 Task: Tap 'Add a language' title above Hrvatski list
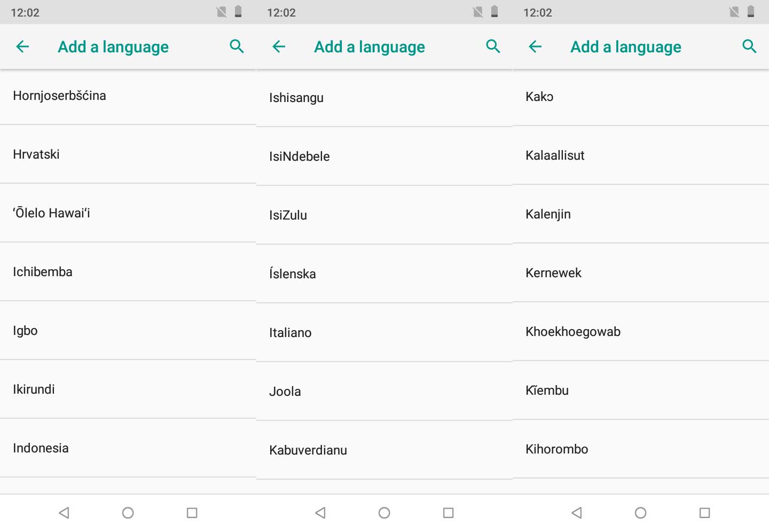[x=113, y=47]
